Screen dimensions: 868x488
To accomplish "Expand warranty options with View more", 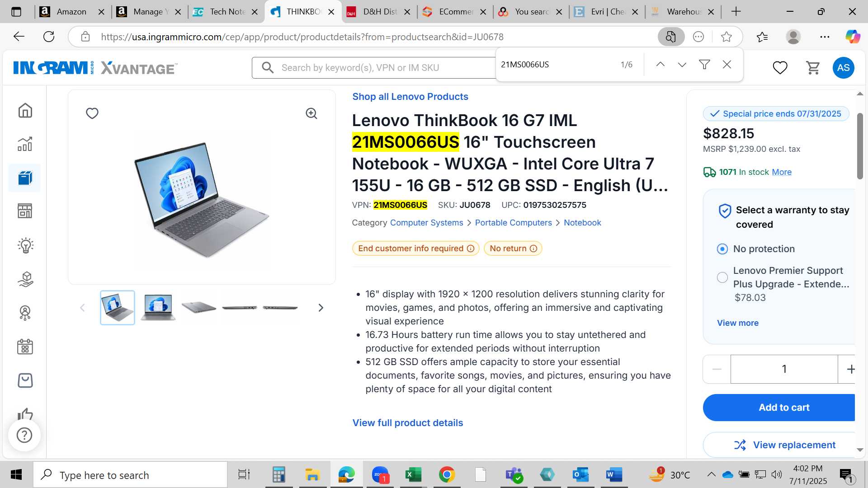I will (738, 323).
